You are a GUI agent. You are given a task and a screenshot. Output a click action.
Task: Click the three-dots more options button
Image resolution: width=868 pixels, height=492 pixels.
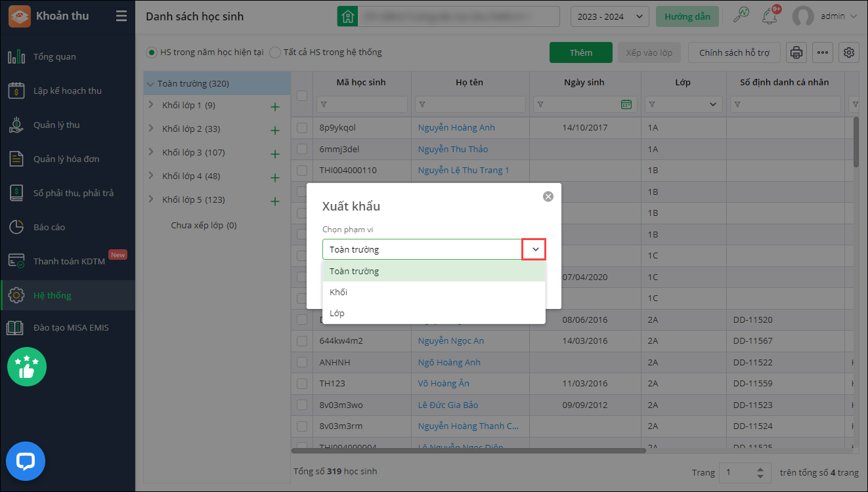point(823,52)
